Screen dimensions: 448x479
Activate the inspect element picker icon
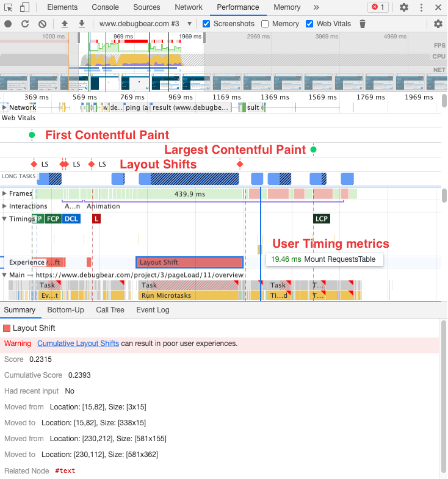click(9, 7)
